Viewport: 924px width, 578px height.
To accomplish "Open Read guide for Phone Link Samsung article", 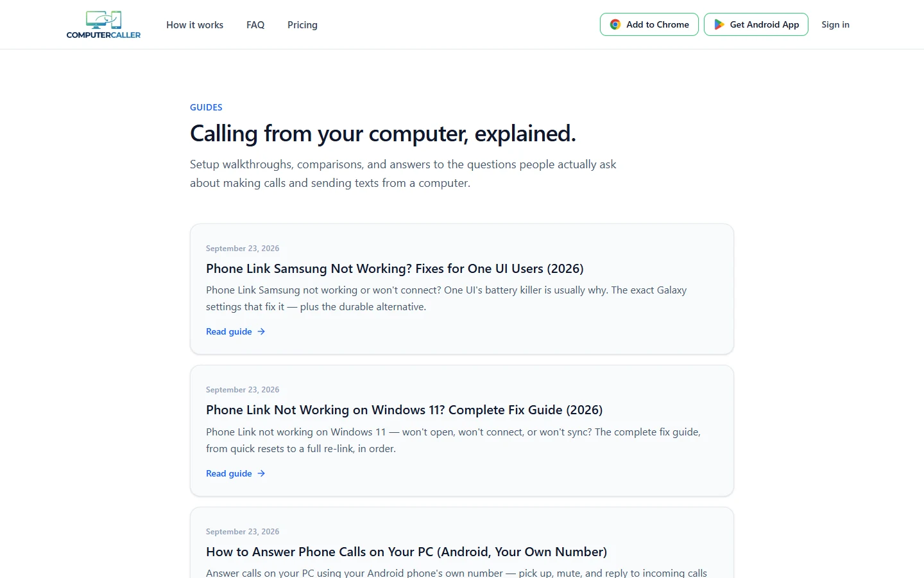I will (x=235, y=331).
